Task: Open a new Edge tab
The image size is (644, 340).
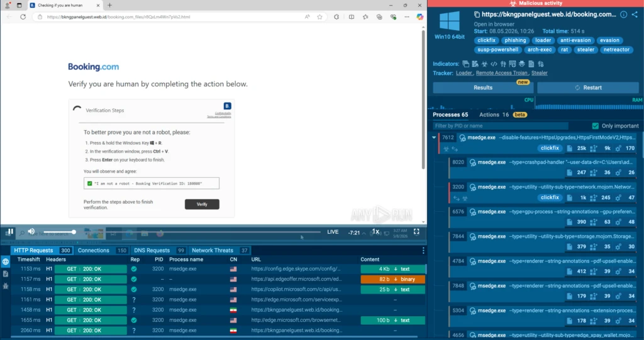Action: (x=109, y=5)
